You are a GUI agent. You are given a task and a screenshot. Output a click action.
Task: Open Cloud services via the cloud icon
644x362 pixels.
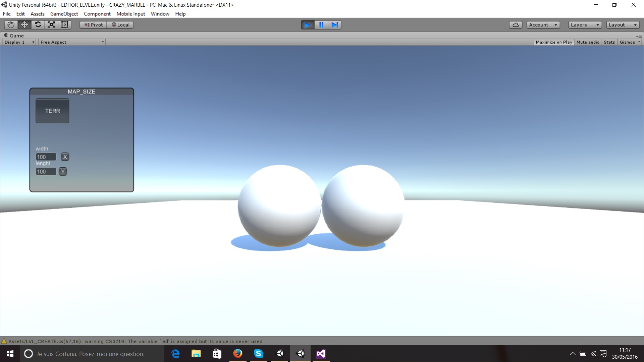(x=516, y=25)
